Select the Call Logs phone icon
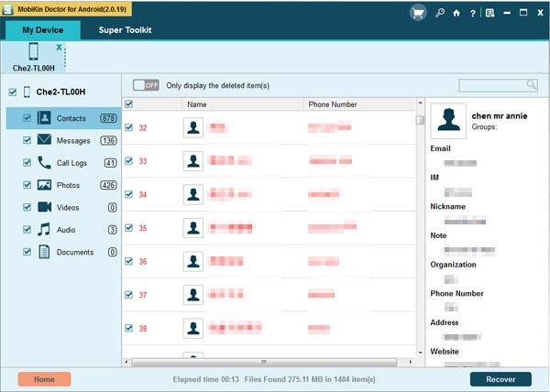 pyautogui.click(x=44, y=162)
